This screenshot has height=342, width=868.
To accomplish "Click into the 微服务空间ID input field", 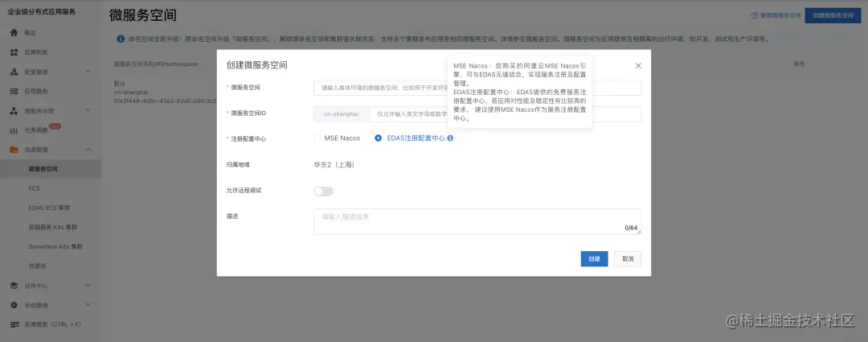I will tap(506, 114).
